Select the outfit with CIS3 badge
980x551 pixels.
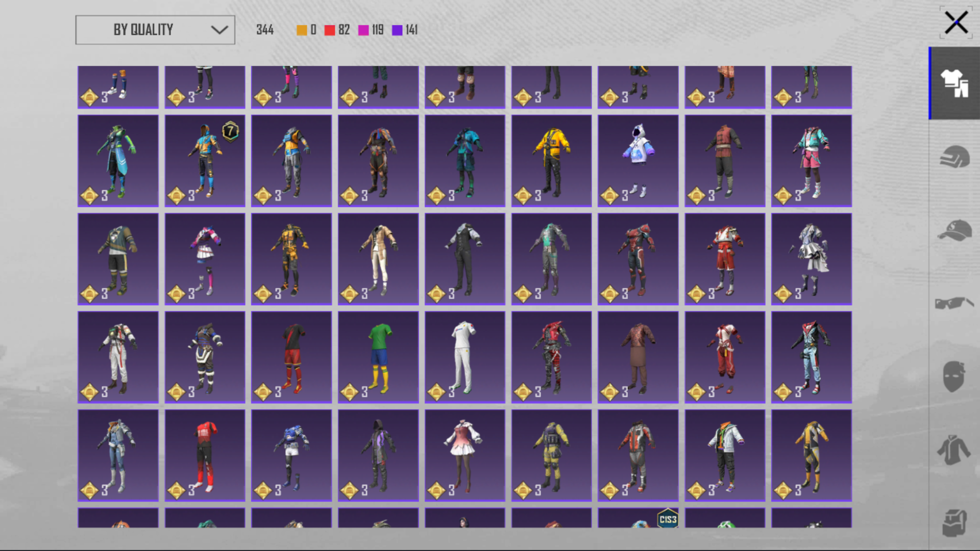click(x=638, y=518)
